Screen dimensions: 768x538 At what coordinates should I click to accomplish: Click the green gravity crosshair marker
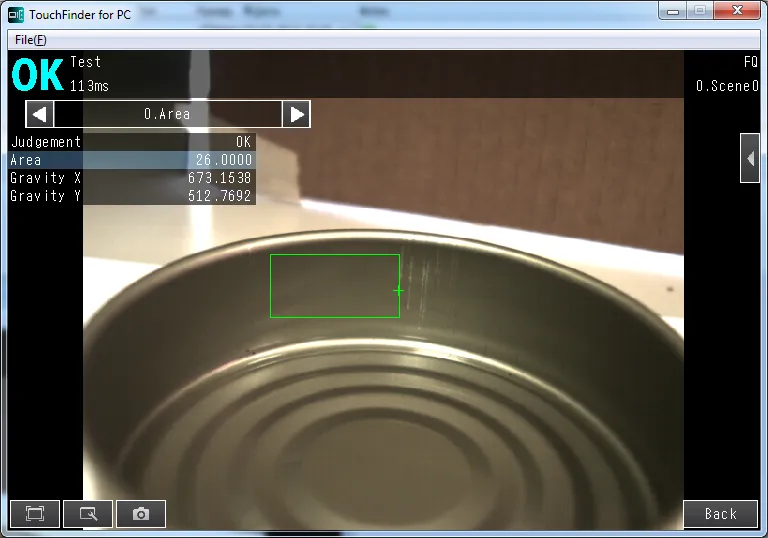pyautogui.click(x=398, y=291)
